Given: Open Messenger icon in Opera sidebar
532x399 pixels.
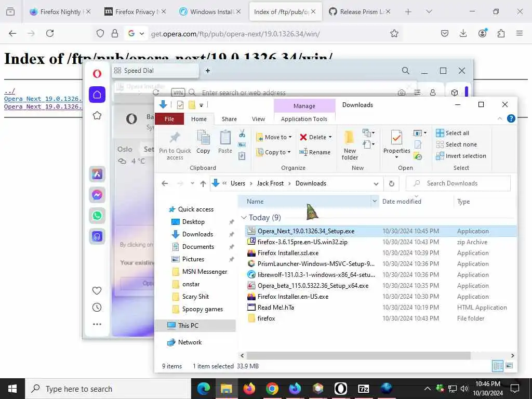Looking at the screenshot, I should coord(97,195).
